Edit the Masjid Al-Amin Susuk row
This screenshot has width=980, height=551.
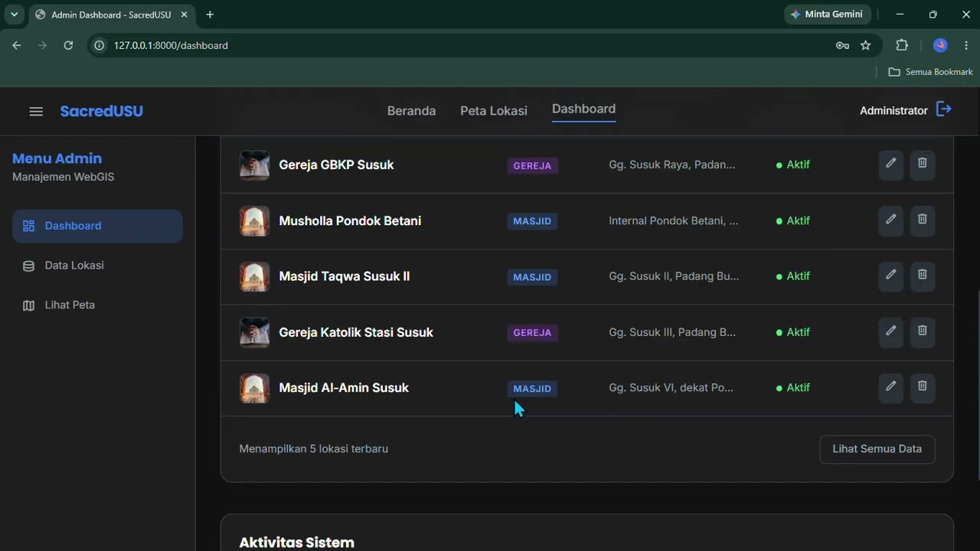(x=891, y=388)
